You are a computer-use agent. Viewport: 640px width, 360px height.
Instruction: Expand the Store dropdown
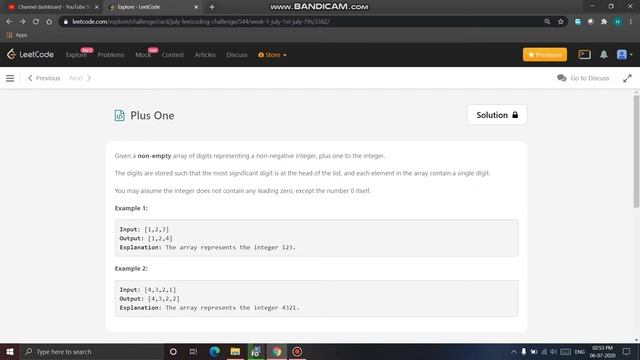(272, 55)
